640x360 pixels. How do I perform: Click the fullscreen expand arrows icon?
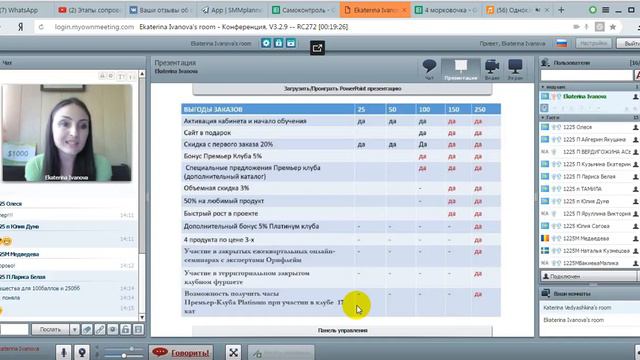pos(233,352)
